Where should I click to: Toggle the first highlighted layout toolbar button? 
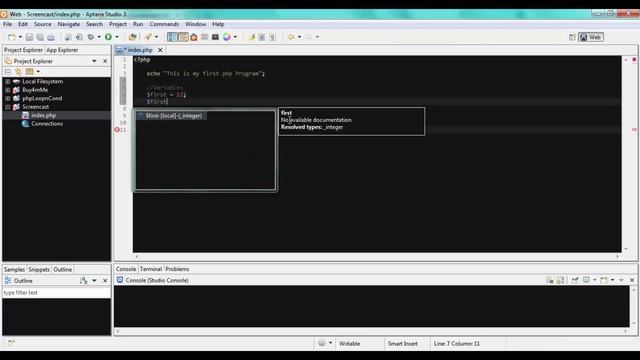click(172, 37)
